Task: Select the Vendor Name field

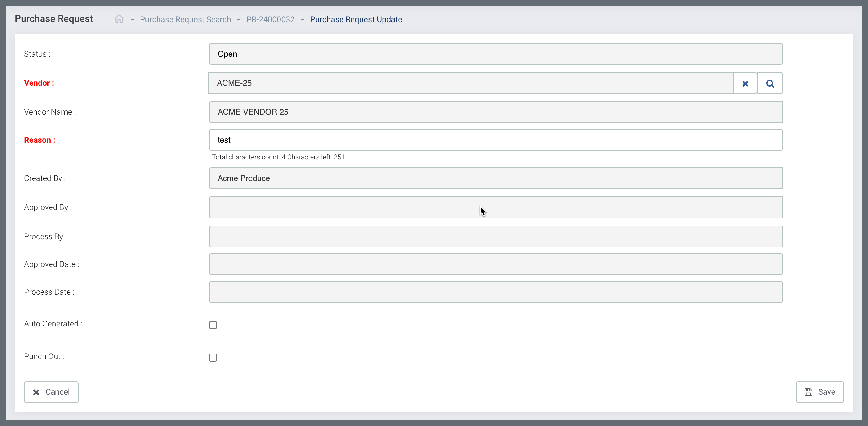Action: (495, 112)
